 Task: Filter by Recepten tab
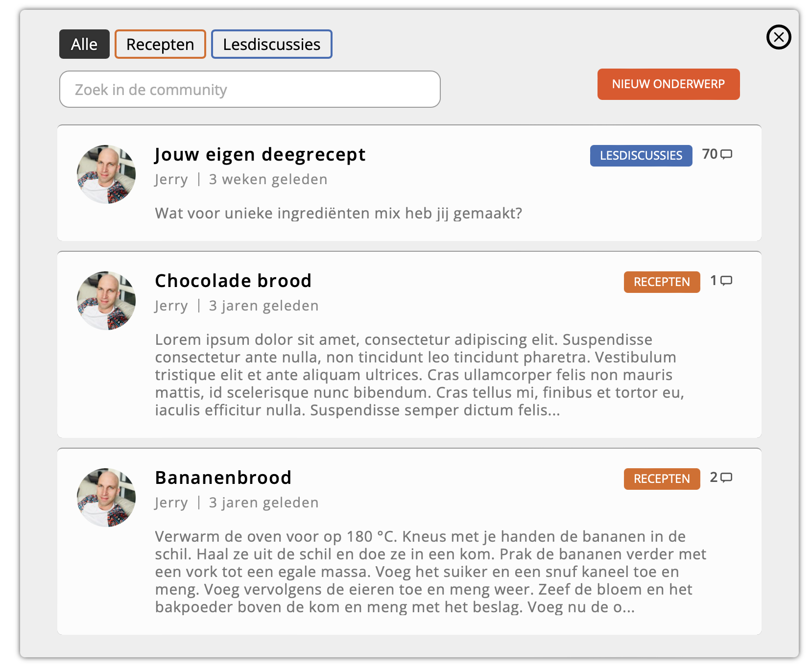coord(160,44)
